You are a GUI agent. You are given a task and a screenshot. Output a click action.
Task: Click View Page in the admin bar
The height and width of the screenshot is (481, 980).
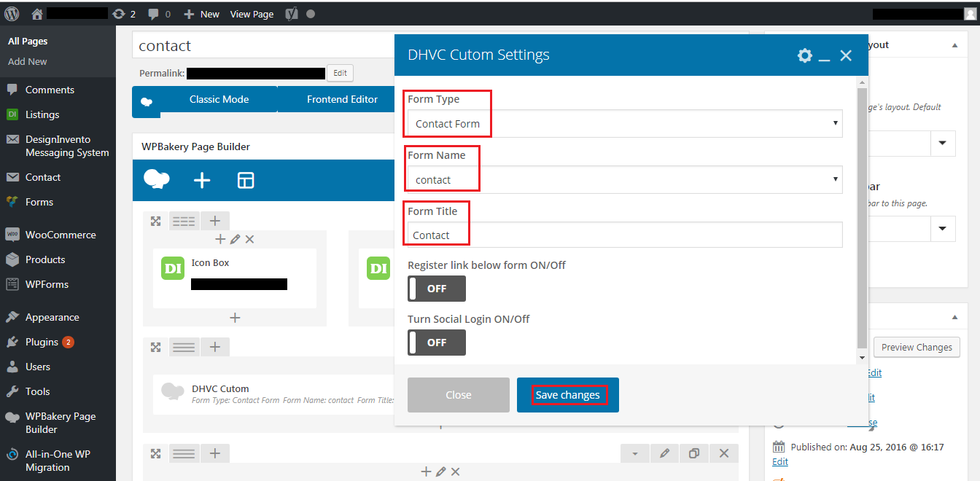pyautogui.click(x=252, y=14)
